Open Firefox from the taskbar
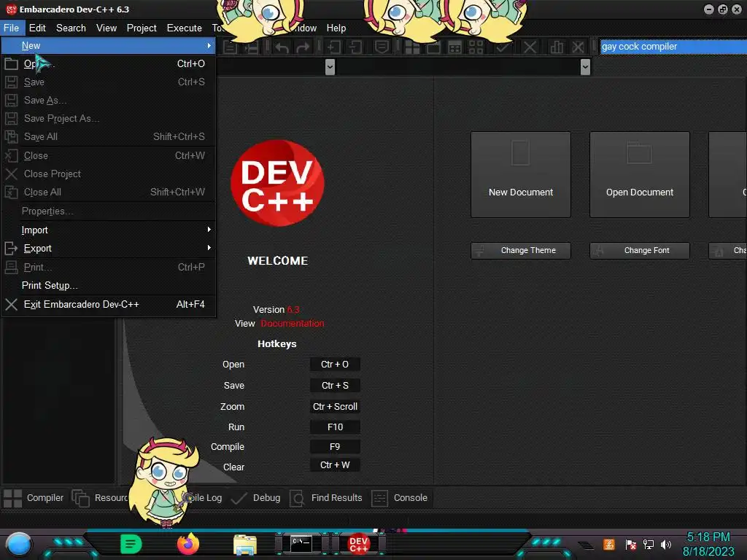Viewport: 747px width, 560px height. (x=188, y=544)
